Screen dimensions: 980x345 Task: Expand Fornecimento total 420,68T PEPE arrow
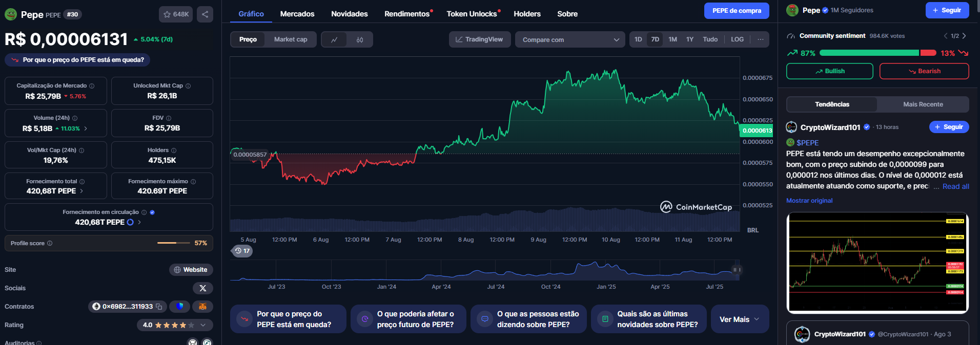point(81,191)
